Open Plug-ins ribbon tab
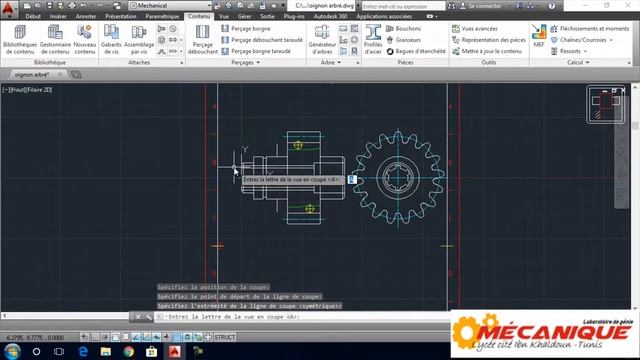This screenshot has height=360, width=640. coord(294,16)
